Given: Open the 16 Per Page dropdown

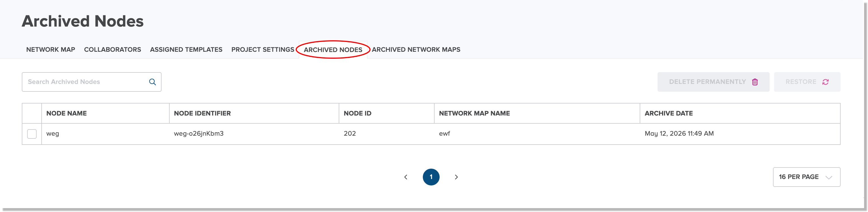Looking at the screenshot, I should pyautogui.click(x=806, y=177).
